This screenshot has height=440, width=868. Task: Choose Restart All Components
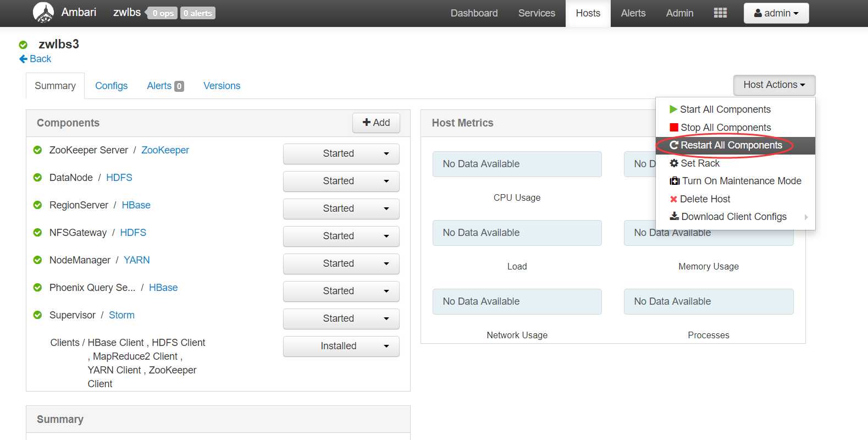point(736,145)
